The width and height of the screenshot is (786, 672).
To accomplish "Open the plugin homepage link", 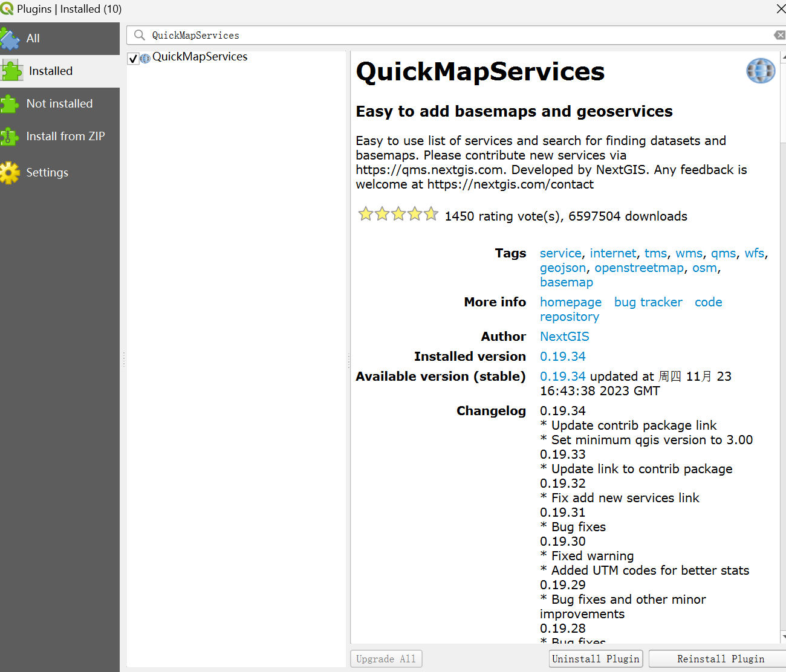I will (x=571, y=302).
